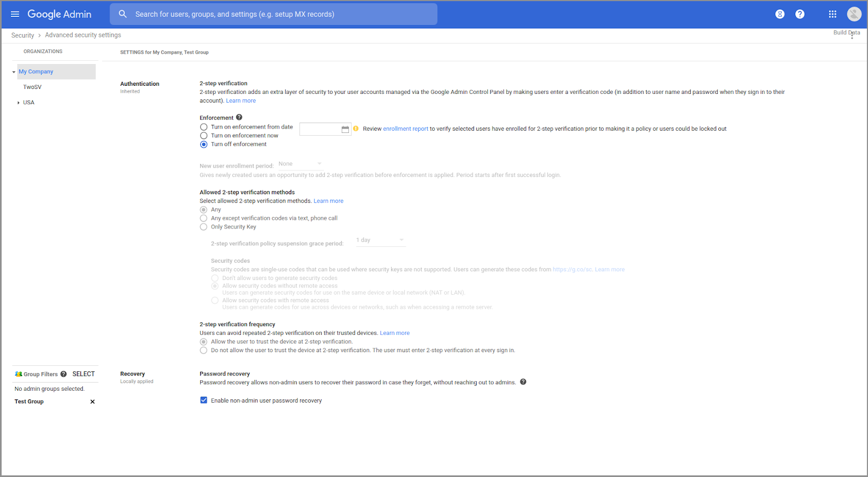Open the help question mark in the header
The height and width of the screenshot is (477, 868).
click(x=800, y=14)
